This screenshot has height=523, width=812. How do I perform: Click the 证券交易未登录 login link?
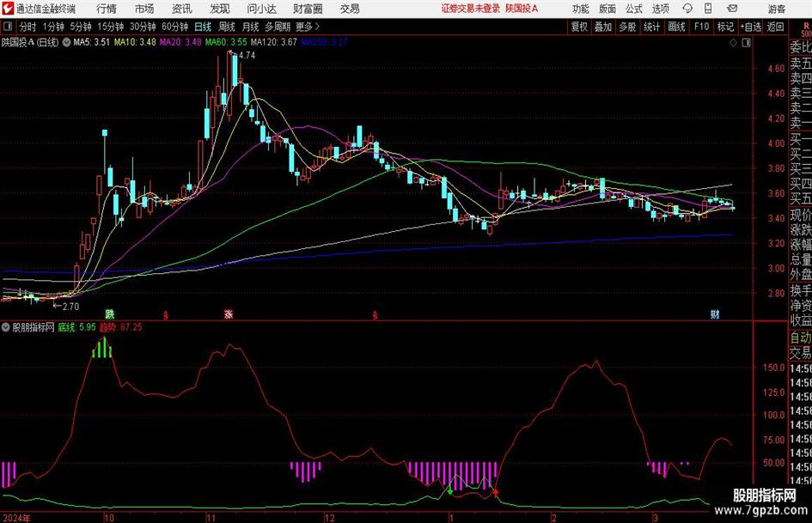pos(471,9)
